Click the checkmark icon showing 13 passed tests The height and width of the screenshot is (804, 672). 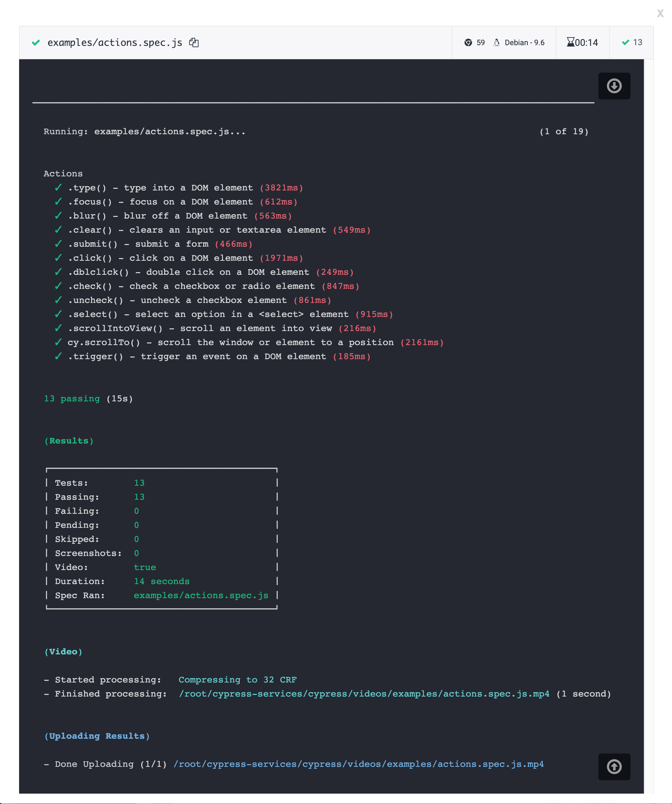point(626,42)
